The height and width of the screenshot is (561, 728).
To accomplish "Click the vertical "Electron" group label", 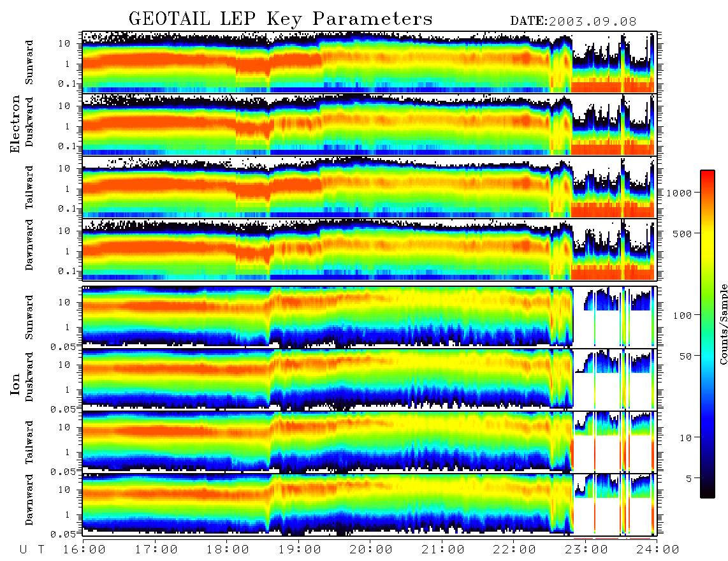I will (x=15, y=124).
